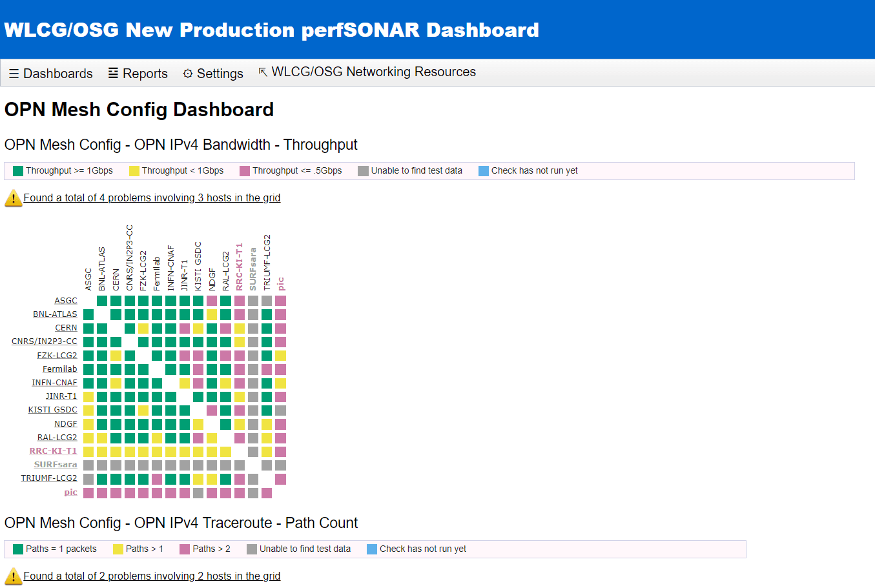
Task: Click blue 'Check has not run yet' throughput legend square
Action: (484, 171)
